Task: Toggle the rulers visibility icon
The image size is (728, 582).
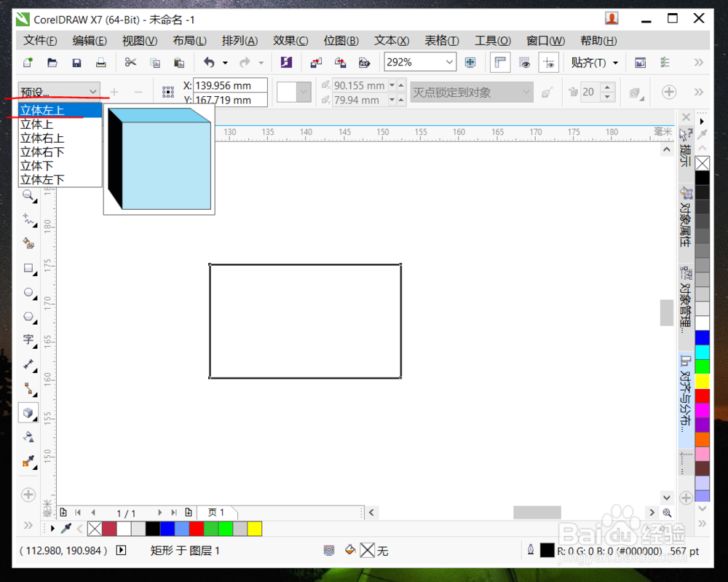Action: (x=500, y=63)
